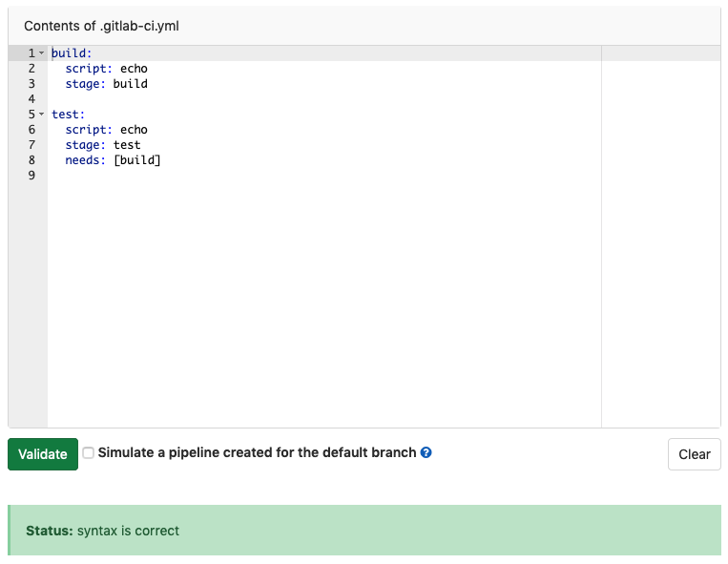Enable the Simulate a pipeline checkbox
The image size is (728, 564).
88,453
